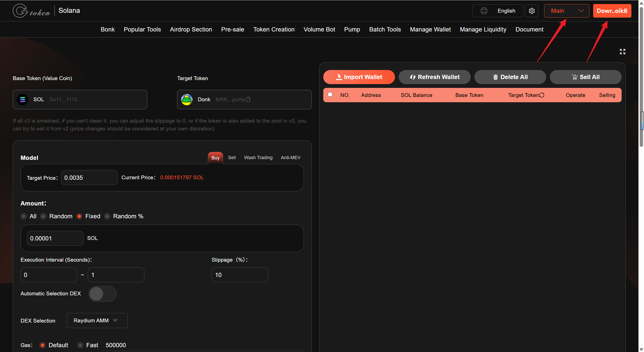This screenshot has width=644, height=352.
Task: Open the Volume Bot menu
Action: [319, 29]
